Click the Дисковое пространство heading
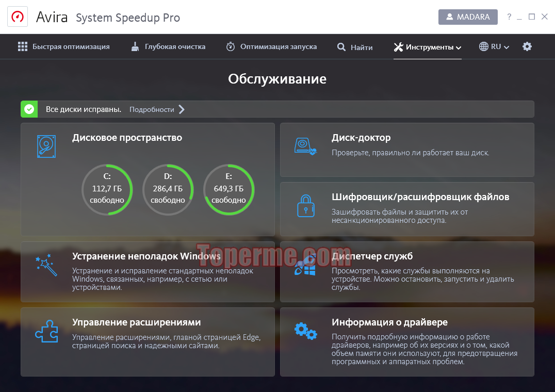This screenshot has height=392, width=555. (x=127, y=138)
